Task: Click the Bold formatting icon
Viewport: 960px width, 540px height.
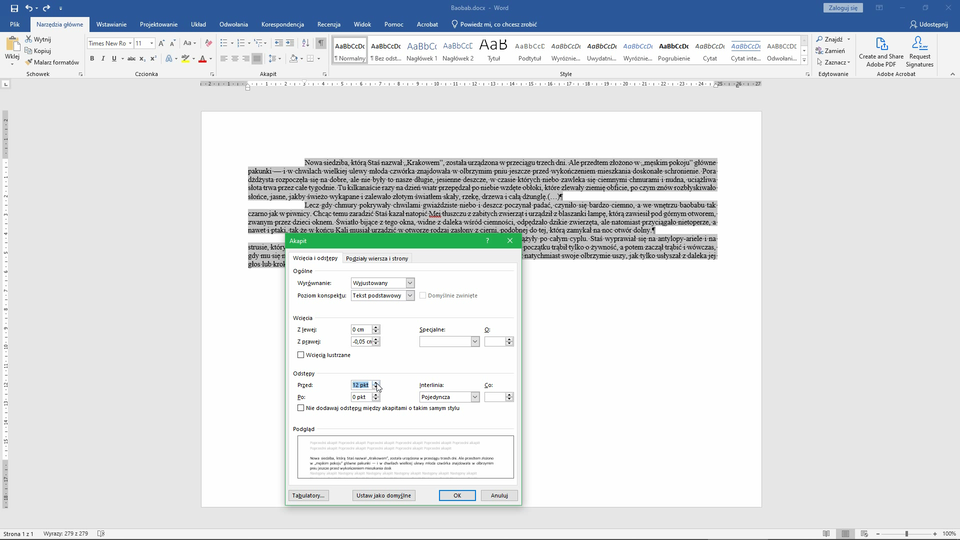Action: [91, 59]
